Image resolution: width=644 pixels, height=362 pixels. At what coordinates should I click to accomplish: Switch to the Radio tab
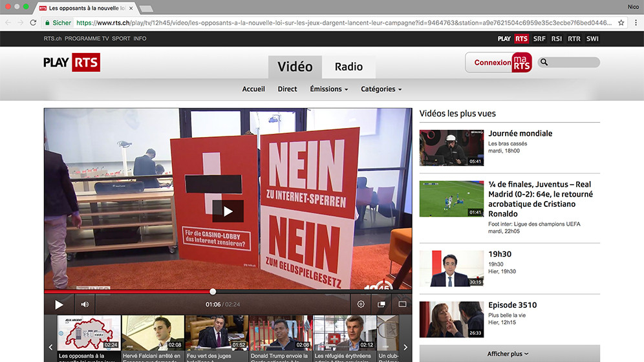349,67
